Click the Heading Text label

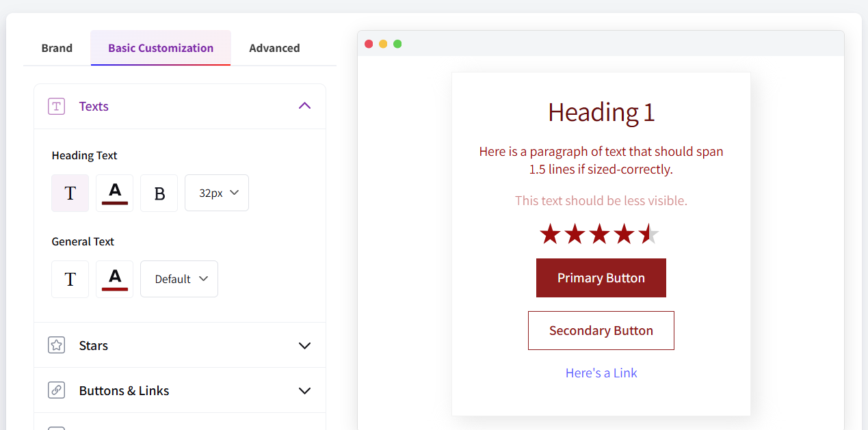click(x=85, y=155)
